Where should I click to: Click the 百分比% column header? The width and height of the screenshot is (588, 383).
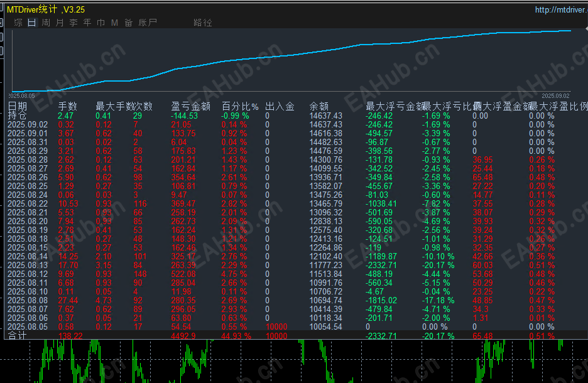[240, 107]
